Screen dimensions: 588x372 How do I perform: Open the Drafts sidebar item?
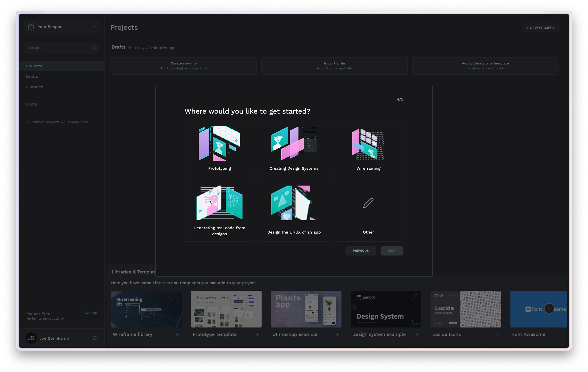(32, 76)
